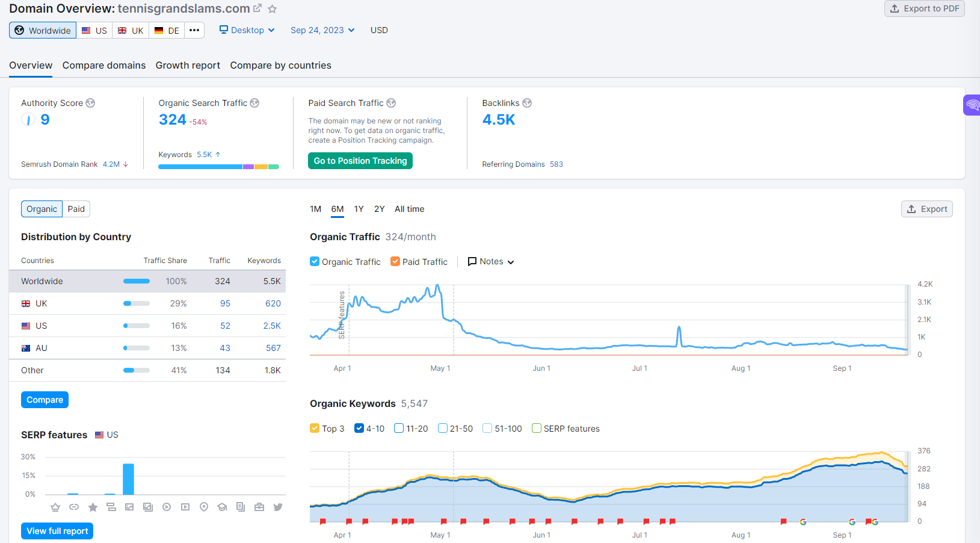This screenshot has width=980, height=543.
Task: Expand more countries ellipsis menu
Action: 194,30
